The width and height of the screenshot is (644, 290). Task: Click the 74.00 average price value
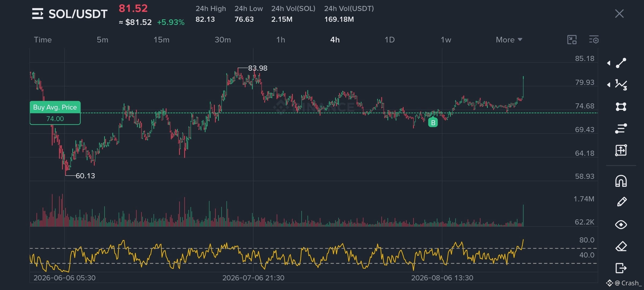55,119
